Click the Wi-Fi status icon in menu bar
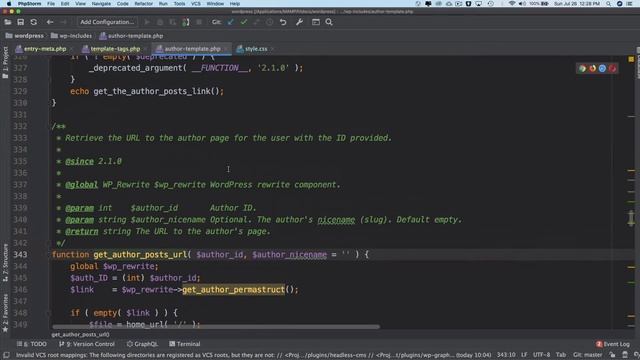Image resolution: width=640 pixels, height=360 pixels. tap(512, 4)
